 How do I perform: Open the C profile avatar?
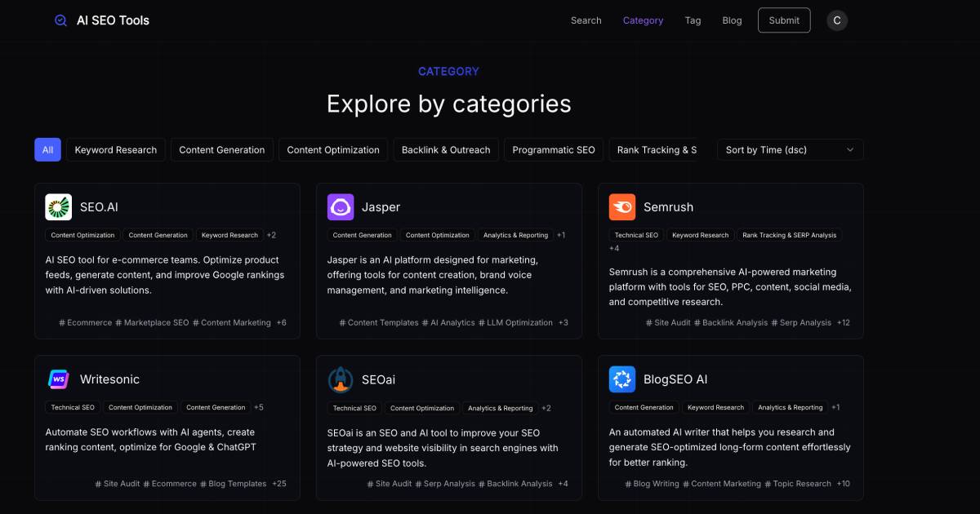(x=837, y=20)
